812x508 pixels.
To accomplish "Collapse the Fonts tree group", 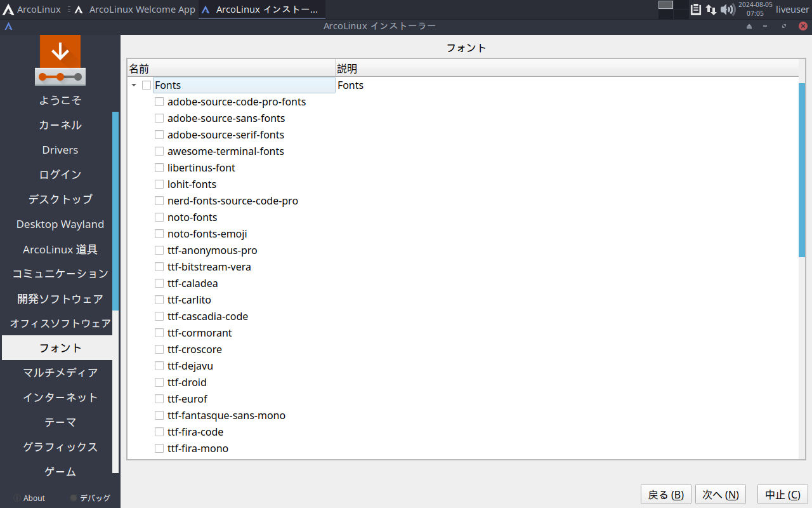I will (x=134, y=85).
